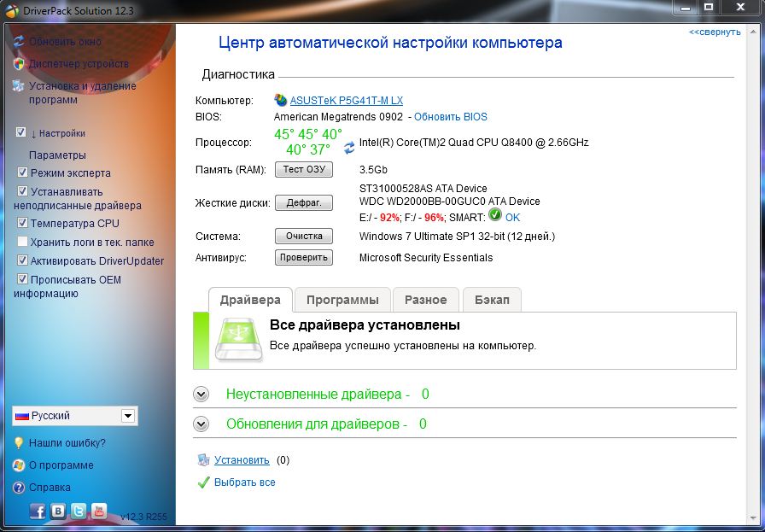Screen dimensions: 765x532
Task: Click Обновить окно in sidebar
Action: (65, 42)
